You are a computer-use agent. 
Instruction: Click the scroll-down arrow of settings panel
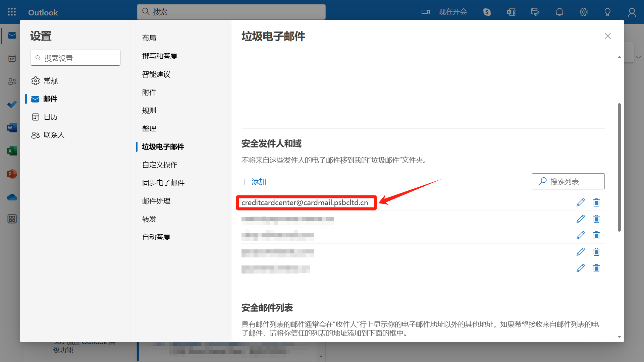[619, 337]
